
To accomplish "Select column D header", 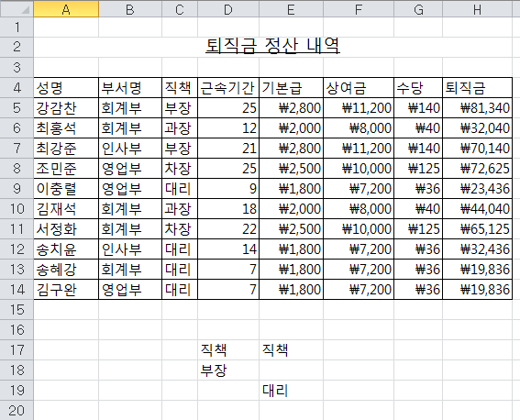I will 228,9.
